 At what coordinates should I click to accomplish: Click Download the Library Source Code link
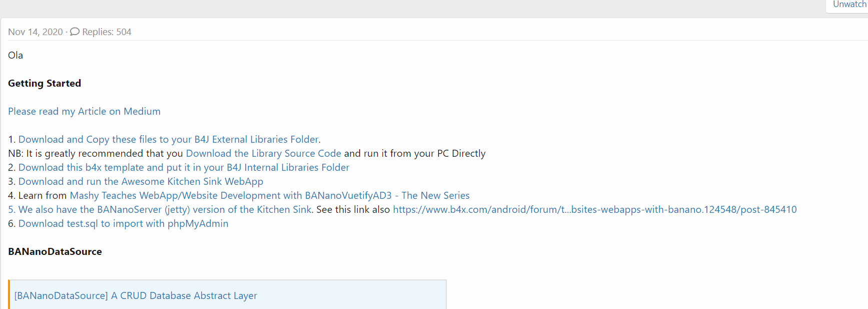pyautogui.click(x=263, y=153)
